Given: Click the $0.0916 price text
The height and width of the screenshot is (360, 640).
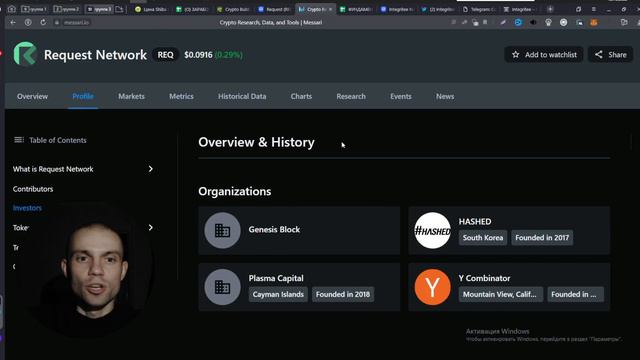Looking at the screenshot, I should tap(198, 55).
